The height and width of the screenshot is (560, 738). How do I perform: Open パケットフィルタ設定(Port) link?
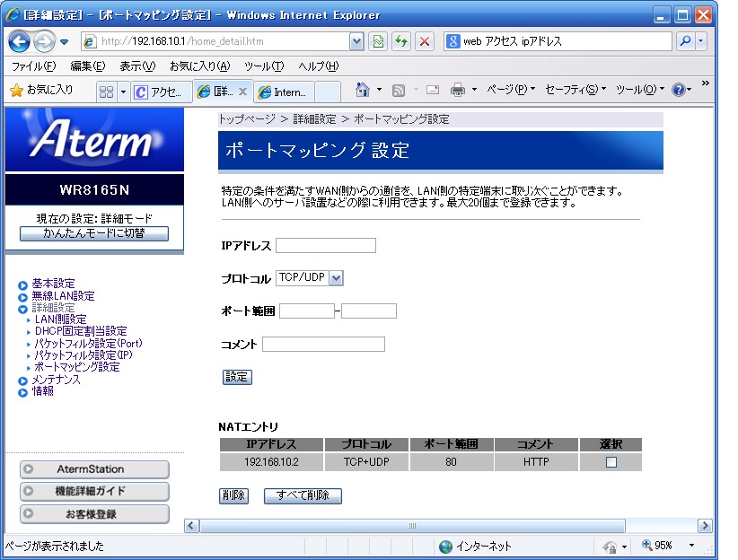(89, 344)
